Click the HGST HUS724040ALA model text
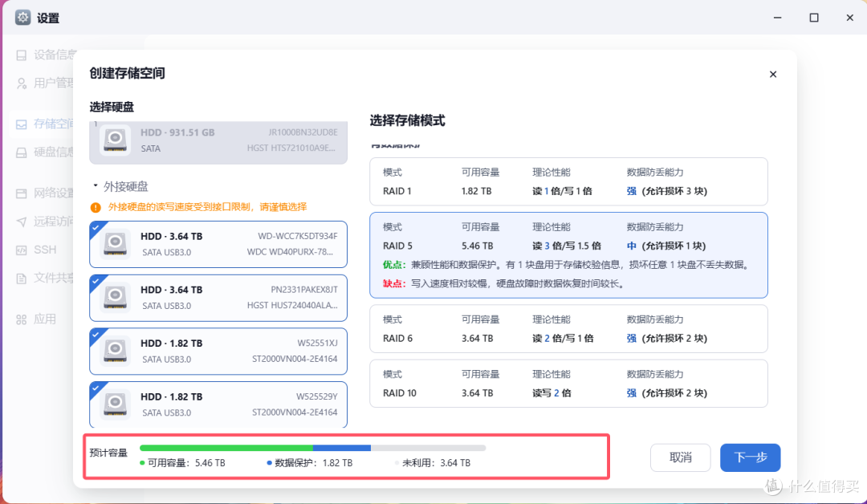The width and height of the screenshot is (867, 504). tap(292, 306)
